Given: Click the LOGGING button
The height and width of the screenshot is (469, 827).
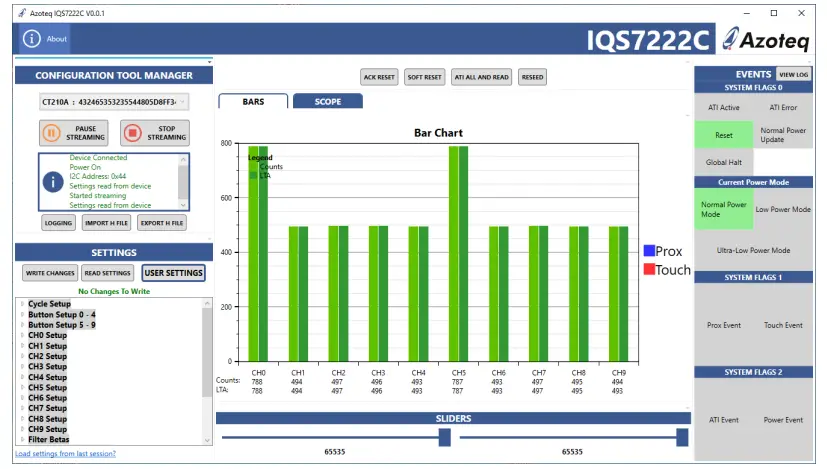Looking at the screenshot, I should [x=58, y=223].
